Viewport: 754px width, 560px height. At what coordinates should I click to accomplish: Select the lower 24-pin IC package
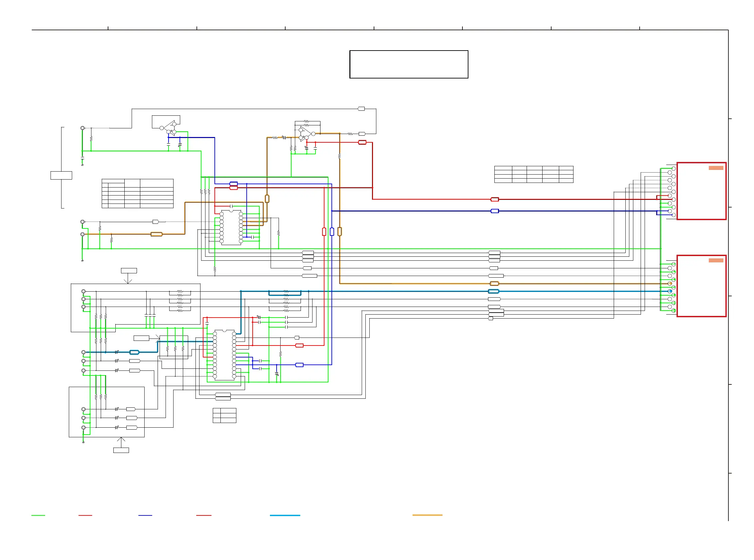(224, 355)
